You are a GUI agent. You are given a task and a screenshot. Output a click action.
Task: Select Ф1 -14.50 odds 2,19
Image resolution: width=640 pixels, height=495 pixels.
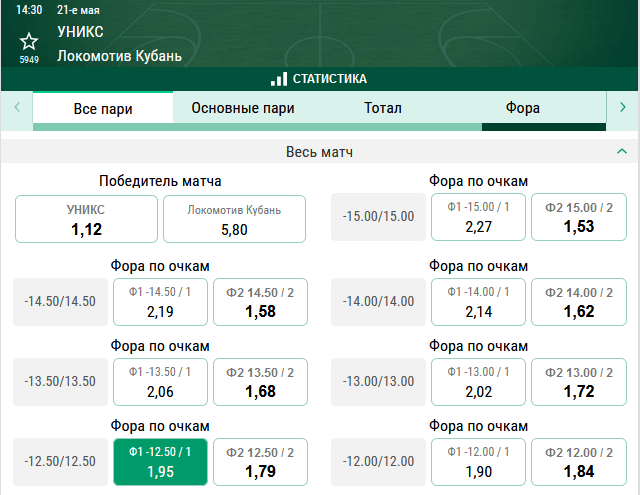coord(160,302)
